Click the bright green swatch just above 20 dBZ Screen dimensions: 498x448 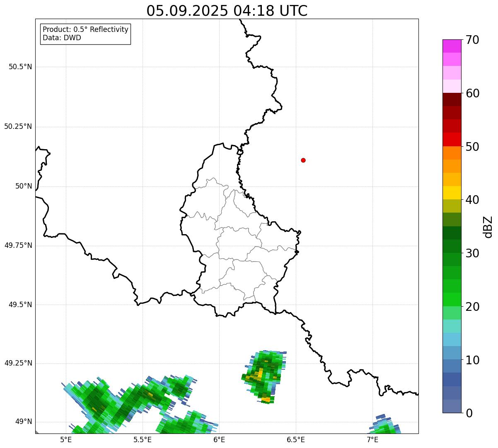(452, 300)
